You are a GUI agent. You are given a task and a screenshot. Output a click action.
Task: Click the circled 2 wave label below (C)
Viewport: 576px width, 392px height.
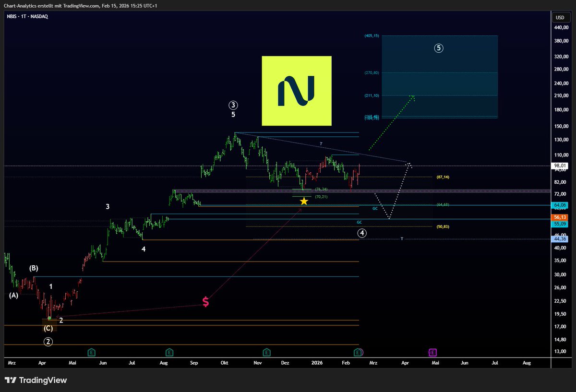point(48,342)
